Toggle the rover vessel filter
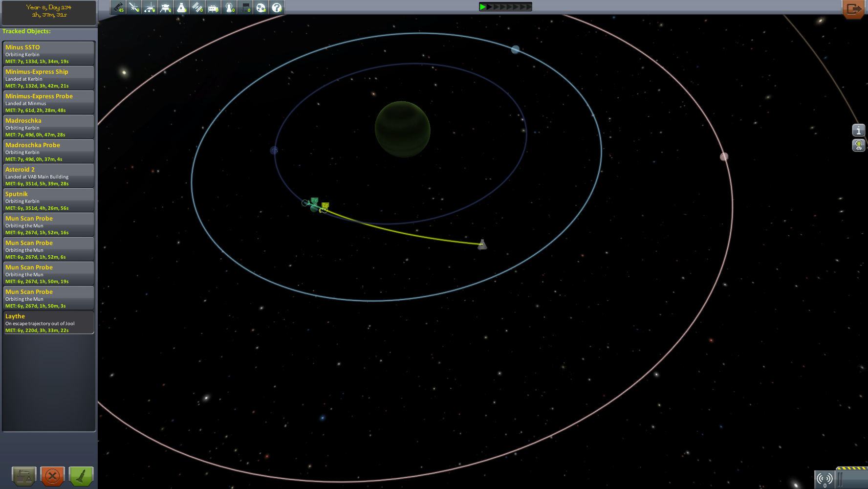868x489 pixels. click(x=150, y=7)
